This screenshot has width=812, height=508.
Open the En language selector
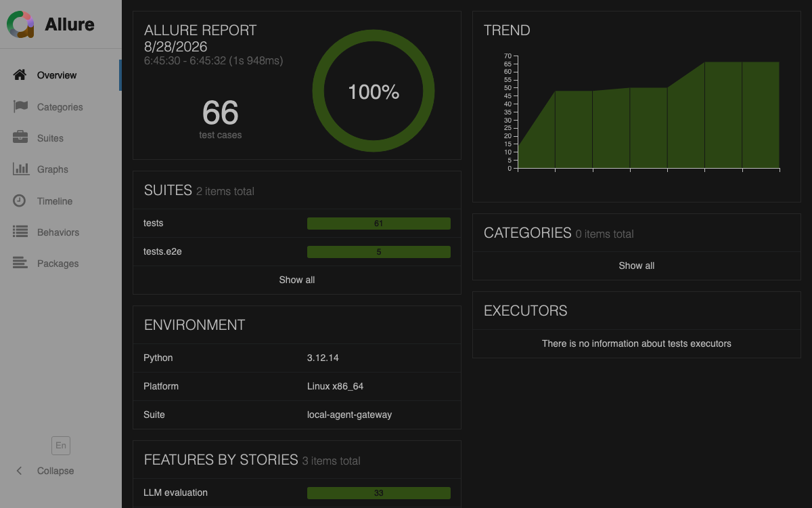61,445
